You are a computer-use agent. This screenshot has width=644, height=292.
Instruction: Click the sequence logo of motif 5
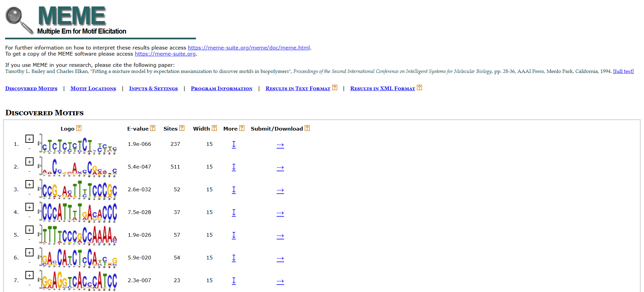(78, 235)
